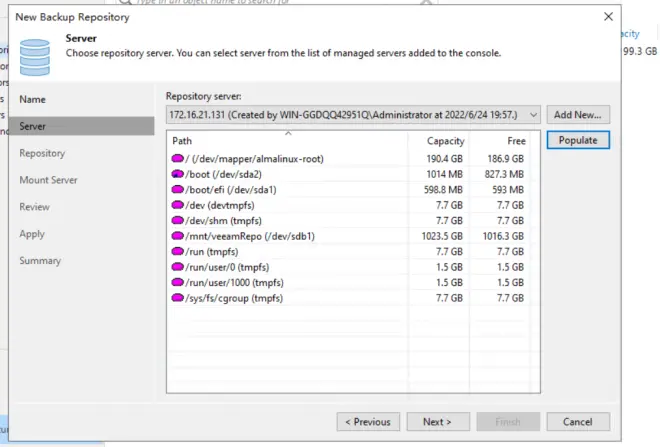Image resolution: width=660 pixels, height=447 pixels.
Task: Open the Repository server dropdown
Action: click(353, 114)
